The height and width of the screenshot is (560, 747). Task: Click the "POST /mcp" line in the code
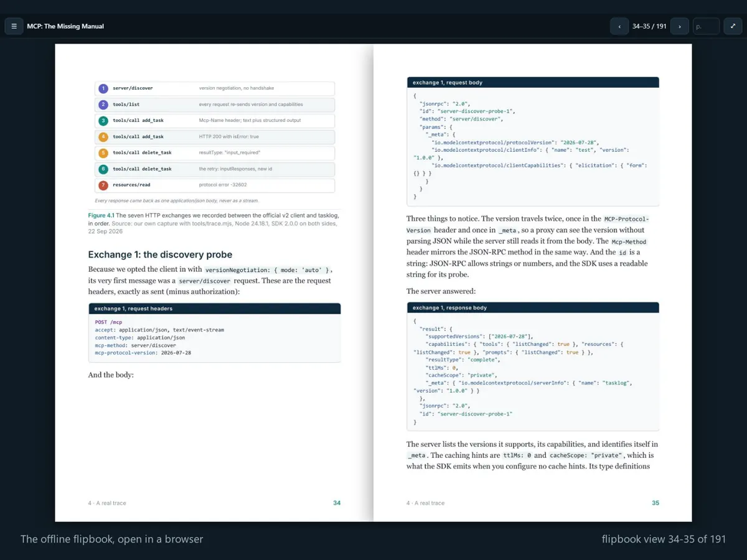[108, 322]
